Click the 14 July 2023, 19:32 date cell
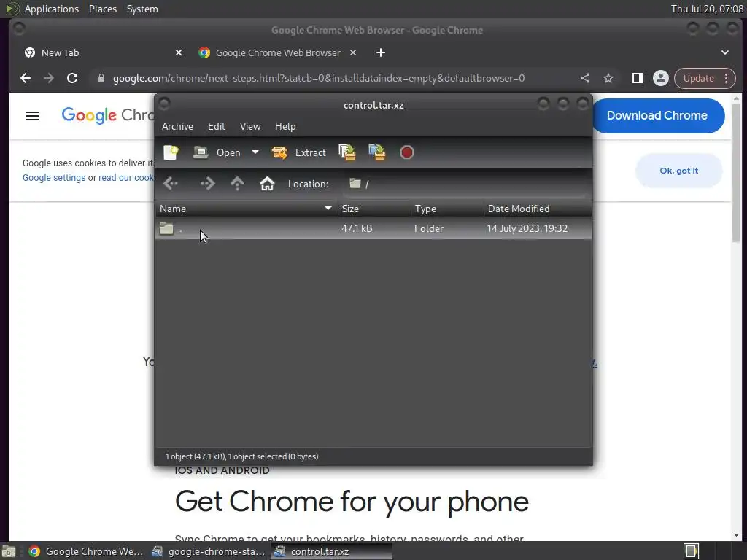This screenshot has height=560, width=747. pyautogui.click(x=527, y=228)
